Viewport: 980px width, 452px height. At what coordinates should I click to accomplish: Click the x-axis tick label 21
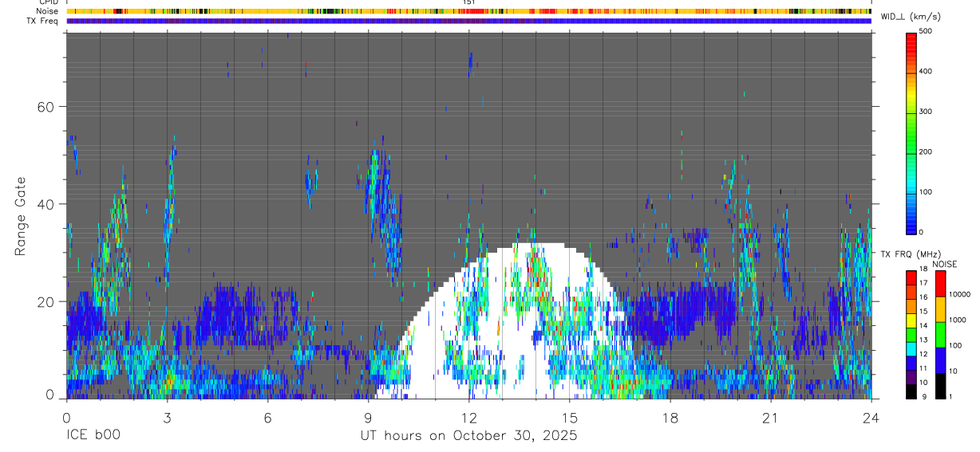click(771, 417)
